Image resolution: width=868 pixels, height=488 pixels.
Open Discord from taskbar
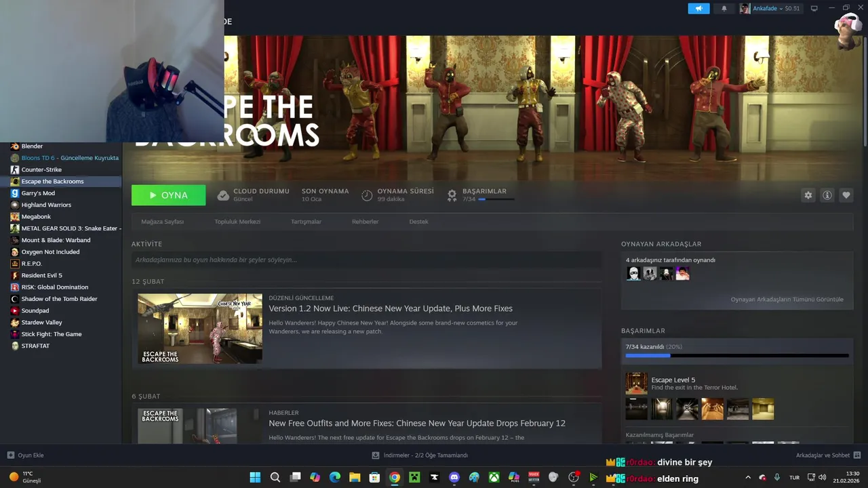click(454, 477)
